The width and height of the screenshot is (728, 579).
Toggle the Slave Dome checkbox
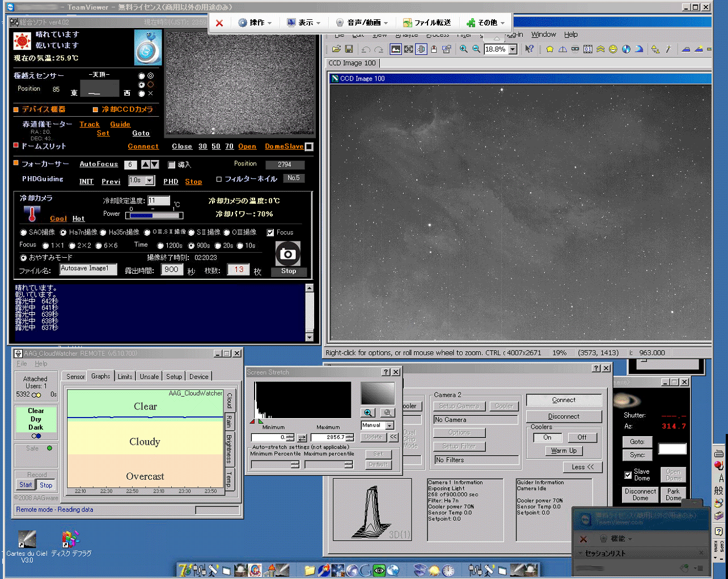pos(628,475)
